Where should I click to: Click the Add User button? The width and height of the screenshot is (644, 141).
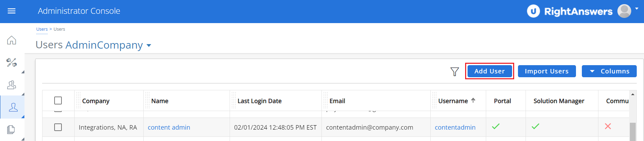(489, 71)
